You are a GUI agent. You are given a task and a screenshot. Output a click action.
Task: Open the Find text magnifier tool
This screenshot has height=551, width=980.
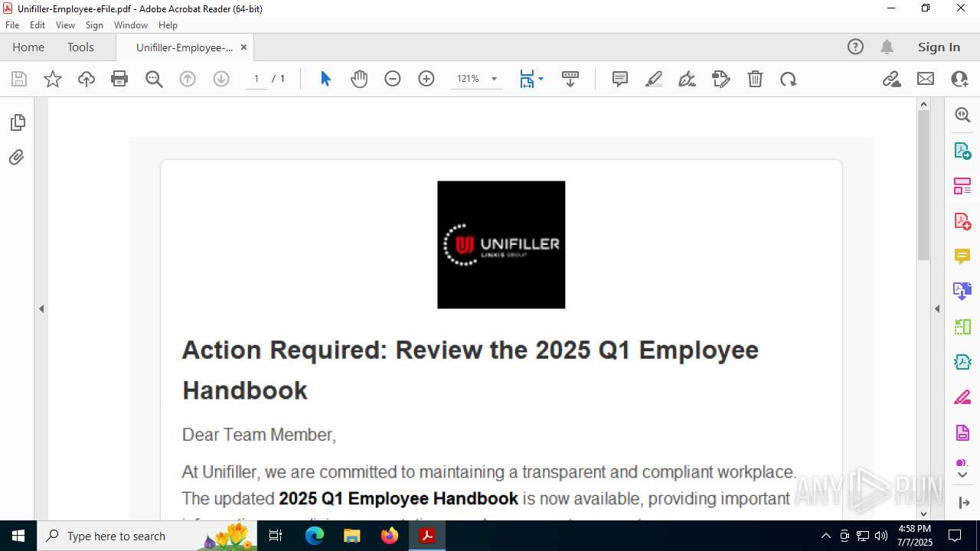pos(154,79)
